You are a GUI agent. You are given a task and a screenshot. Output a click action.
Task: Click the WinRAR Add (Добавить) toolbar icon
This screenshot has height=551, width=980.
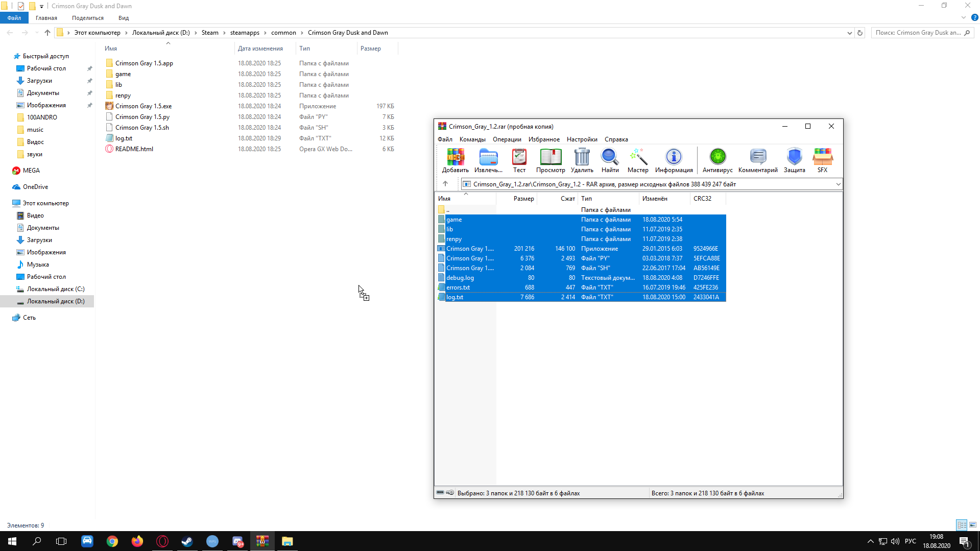click(x=455, y=160)
